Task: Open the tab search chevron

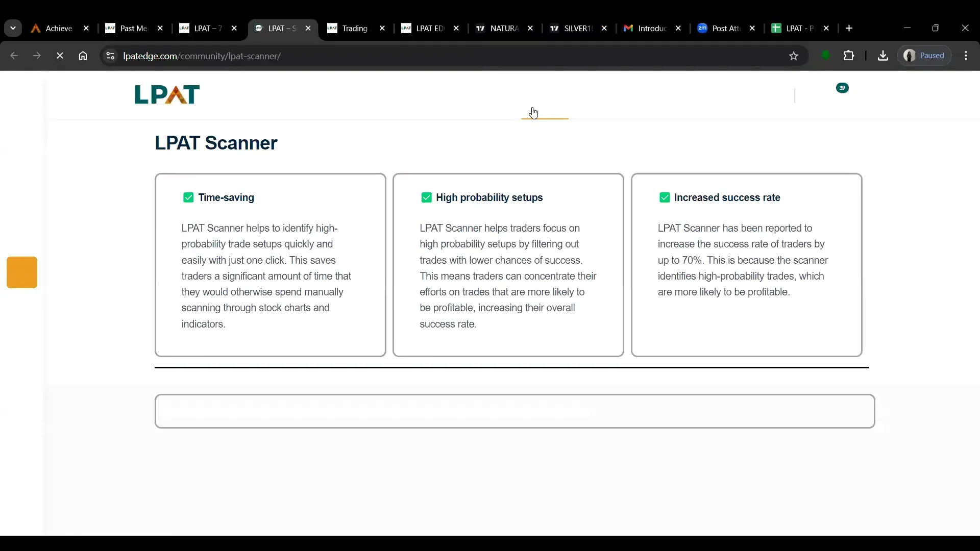Action: (x=13, y=28)
